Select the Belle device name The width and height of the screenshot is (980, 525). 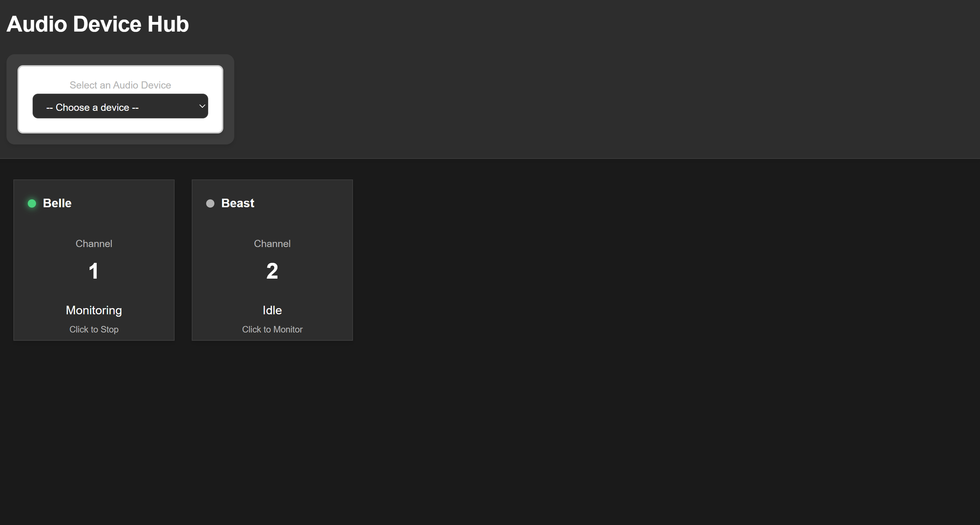pos(57,203)
